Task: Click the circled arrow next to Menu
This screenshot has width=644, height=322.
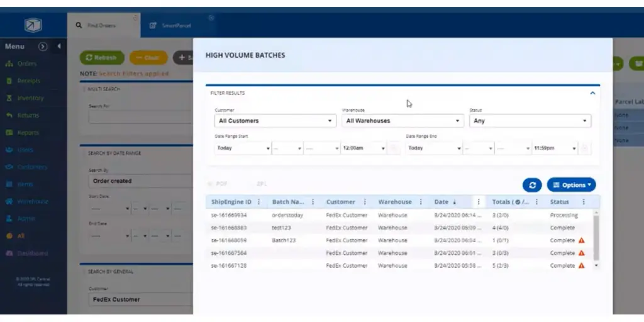Action: click(43, 47)
